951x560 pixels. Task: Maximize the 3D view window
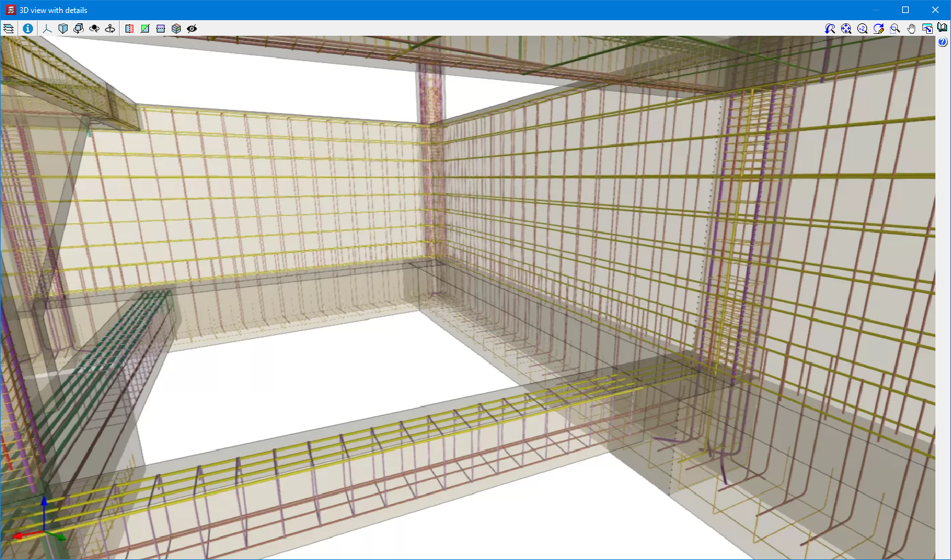(905, 10)
